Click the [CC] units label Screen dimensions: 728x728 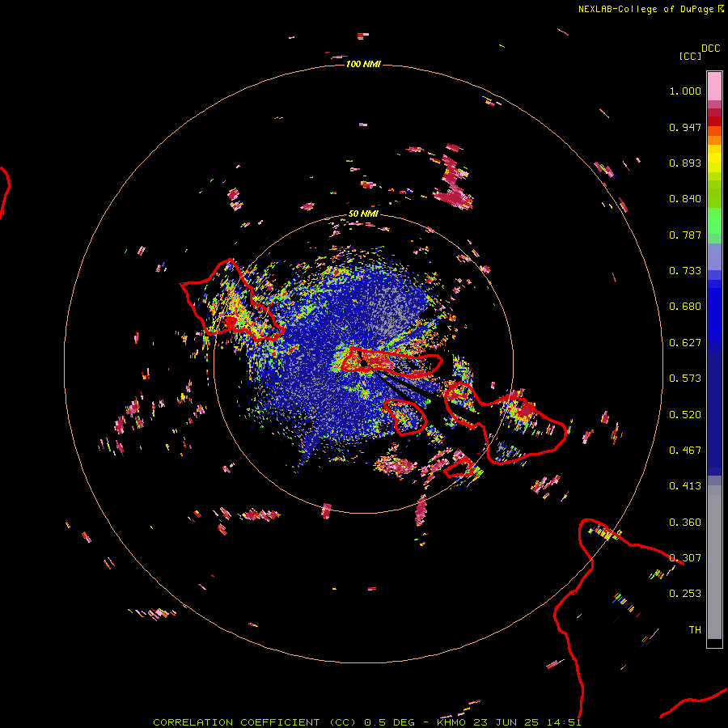(x=690, y=56)
